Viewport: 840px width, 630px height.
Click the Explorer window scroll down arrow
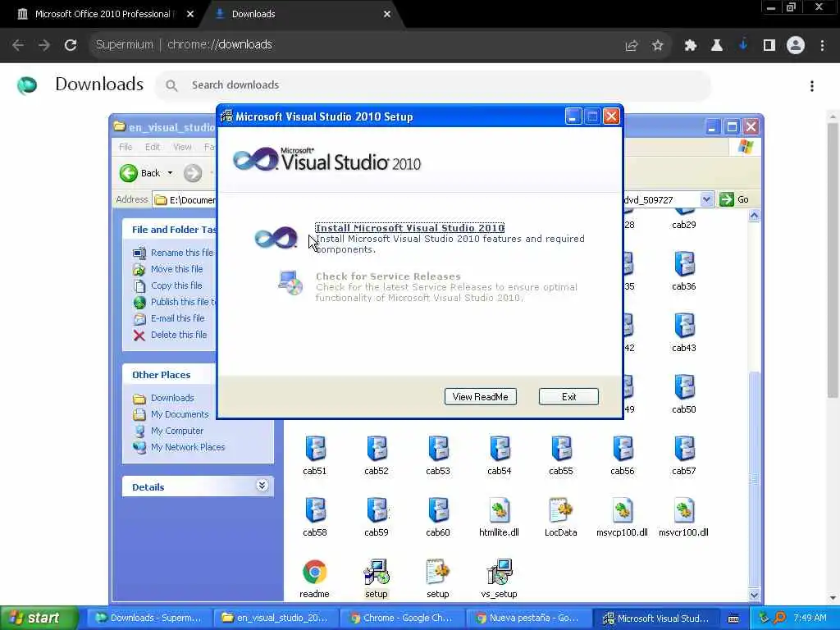pyautogui.click(x=755, y=595)
